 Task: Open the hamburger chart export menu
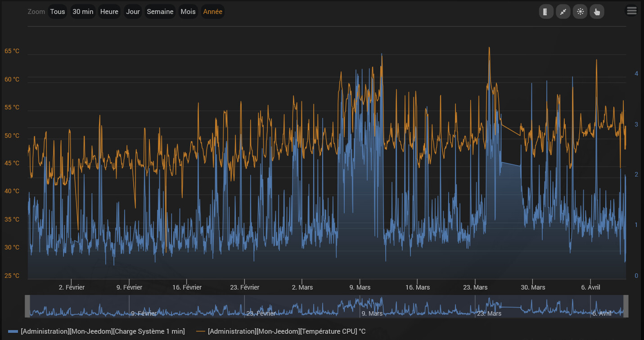click(632, 11)
